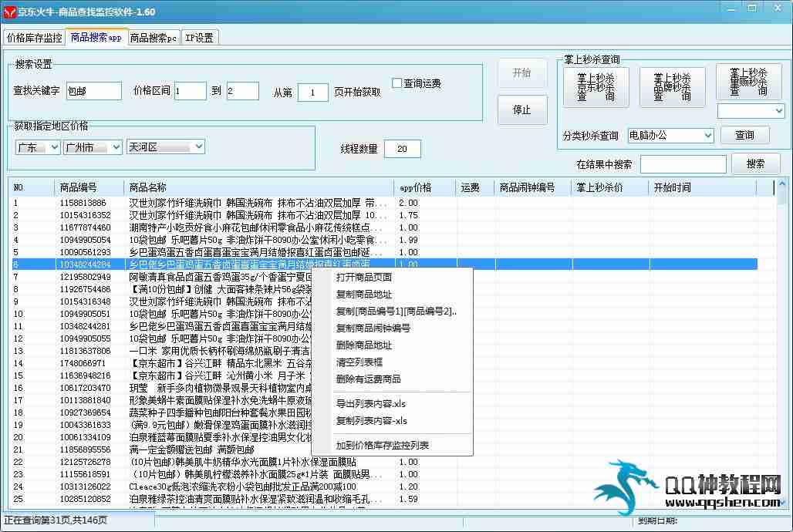The image size is (793, 532).
Task: Click the 开始时间 column header
Action: click(x=702, y=187)
